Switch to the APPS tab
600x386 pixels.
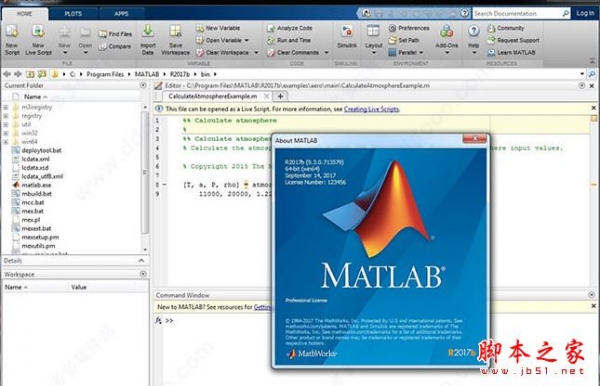[x=121, y=14]
